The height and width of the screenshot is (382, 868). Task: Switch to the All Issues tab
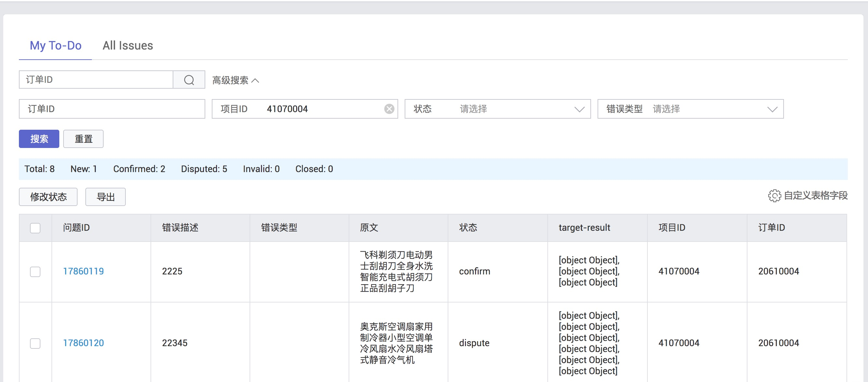(x=128, y=46)
